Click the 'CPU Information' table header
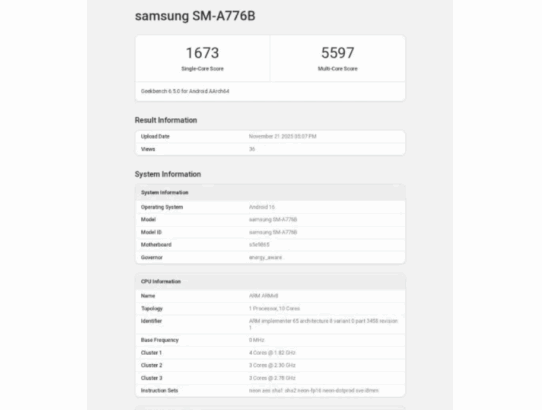 270,281
